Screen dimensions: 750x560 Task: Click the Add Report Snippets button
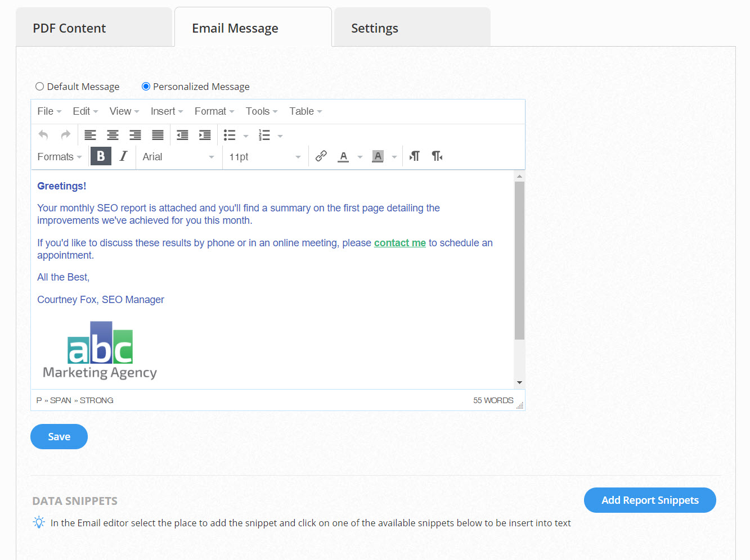650,500
